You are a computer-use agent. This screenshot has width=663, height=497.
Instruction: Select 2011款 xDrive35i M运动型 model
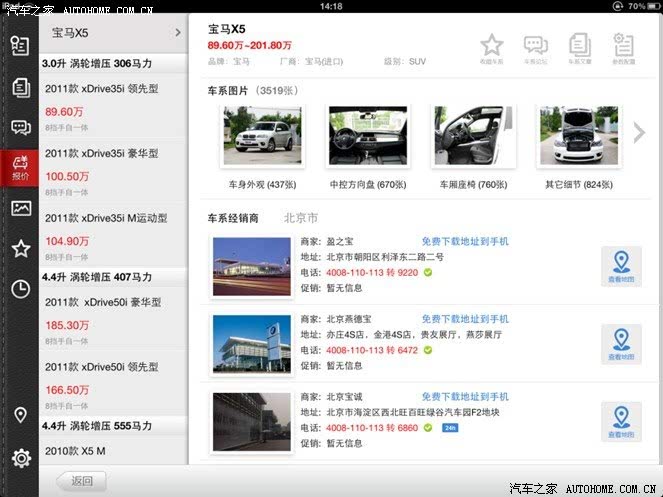pyautogui.click(x=113, y=236)
